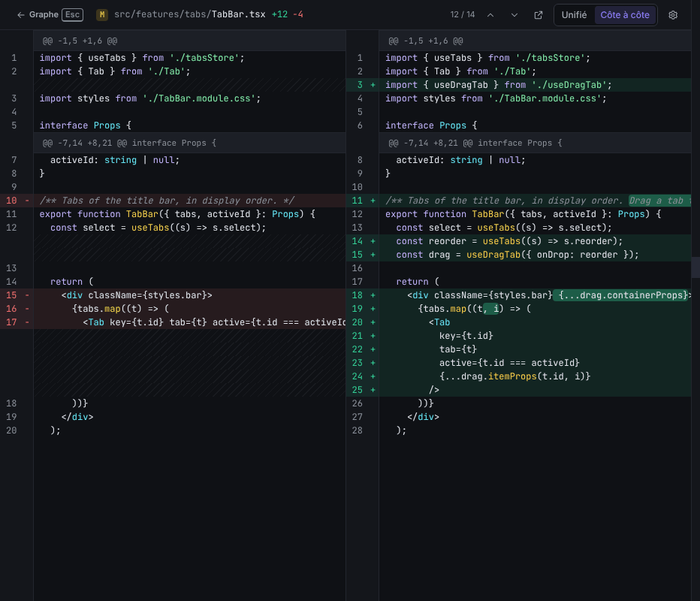This screenshot has height=601, width=700.
Task: Click the vertical scrollbar thumb at right edge
Action: click(x=695, y=267)
